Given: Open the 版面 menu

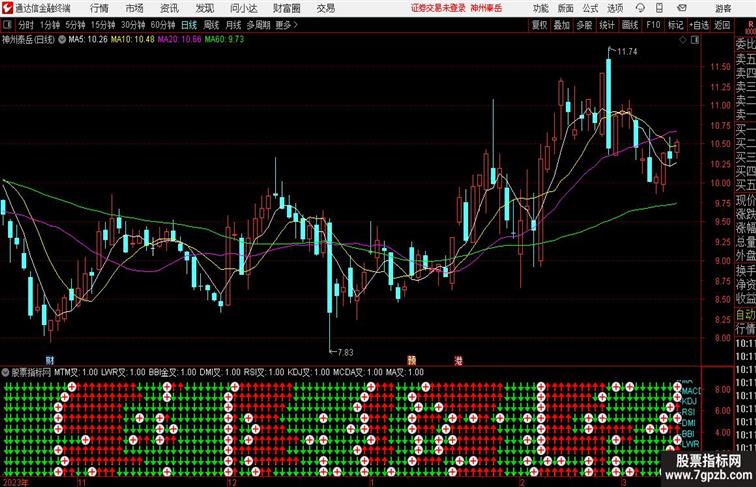Looking at the screenshot, I should (566, 8).
